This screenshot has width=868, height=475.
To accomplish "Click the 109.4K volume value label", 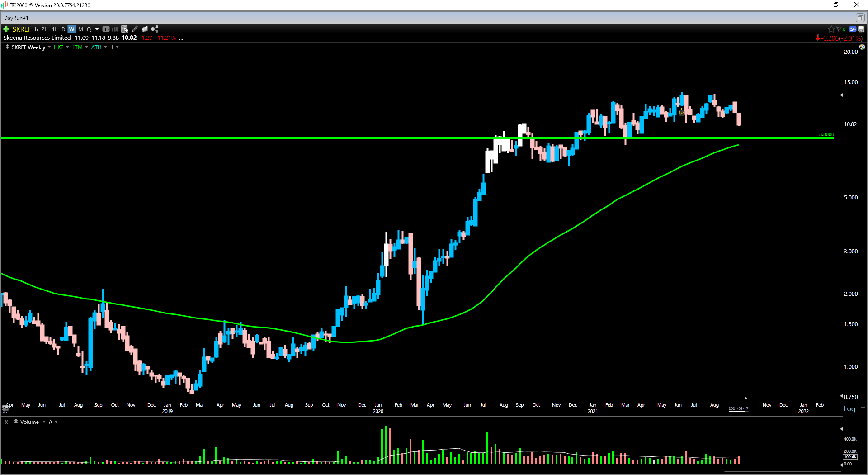I will 850,456.
